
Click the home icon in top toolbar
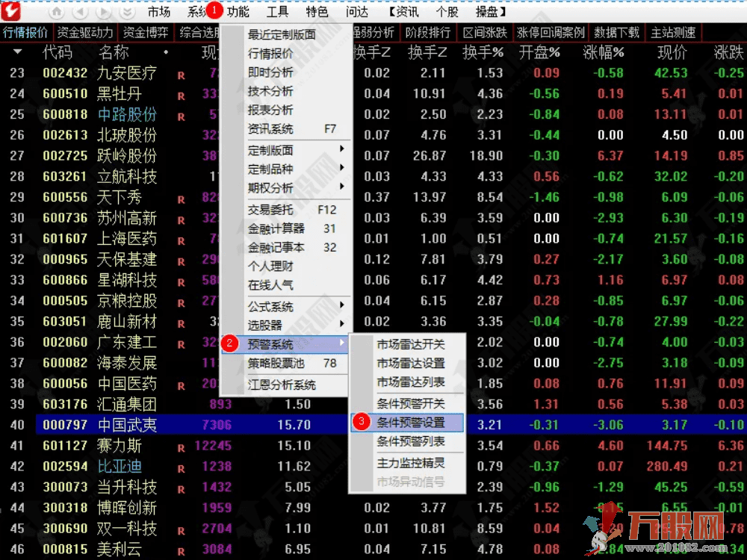(x=57, y=11)
